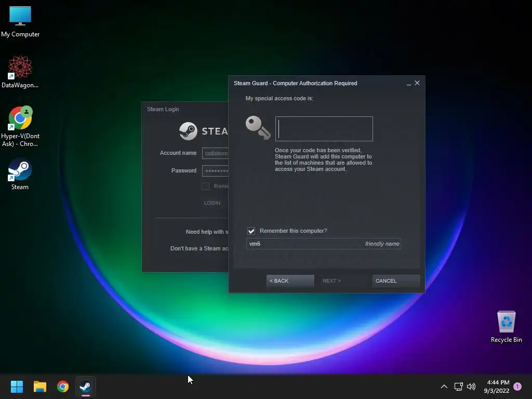Click the LOGIN button in Steam Login

click(212, 203)
